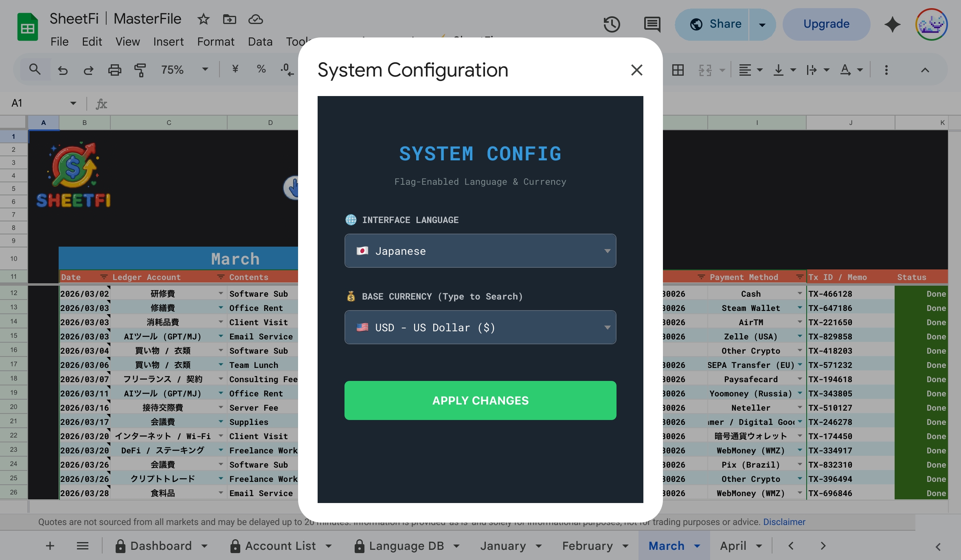Switch to the April sheet tab
Image resolution: width=961 pixels, height=560 pixels.
733,546
